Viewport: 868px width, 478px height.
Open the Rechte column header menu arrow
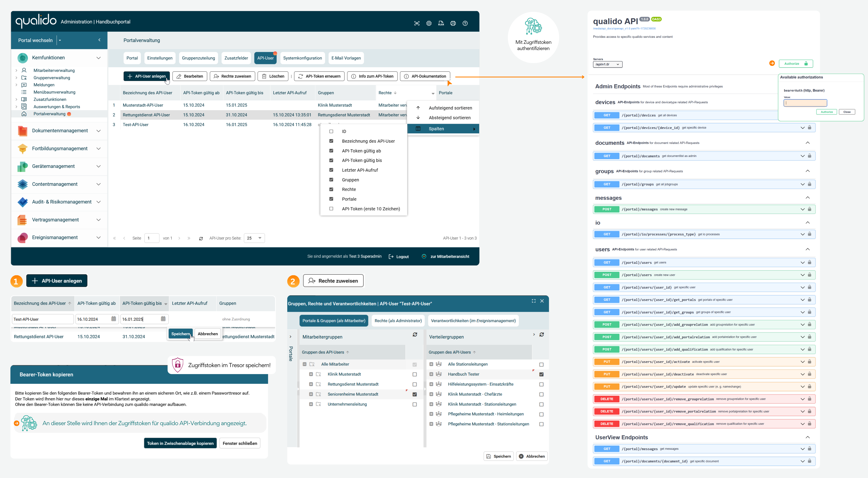(433, 93)
